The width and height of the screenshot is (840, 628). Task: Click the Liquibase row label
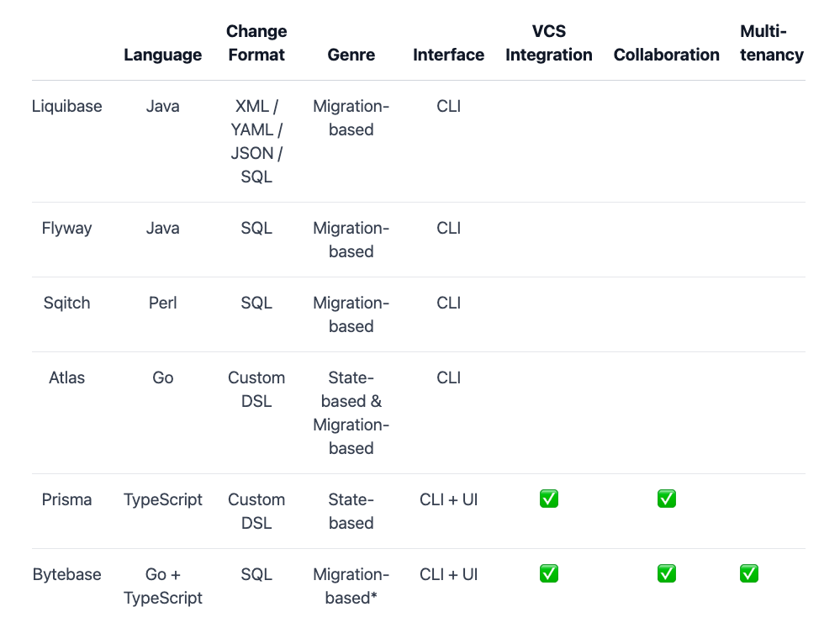(67, 106)
